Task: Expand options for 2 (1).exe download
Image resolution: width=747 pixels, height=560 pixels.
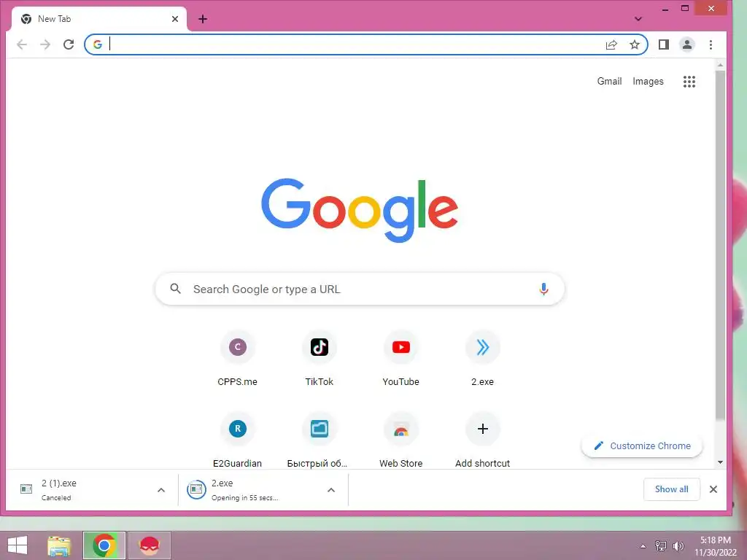Action: (161, 490)
